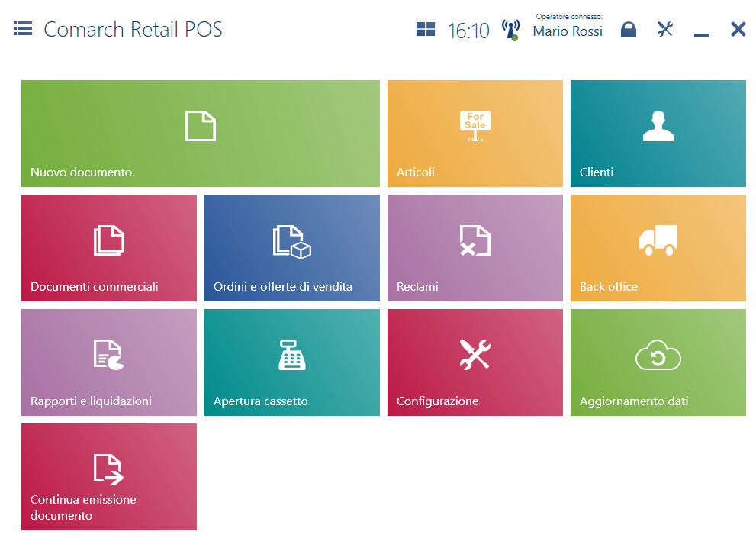Image resolution: width=756 pixels, height=541 pixels.
Task: Open the hamburger list menu icon
Action: tap(23, 28)
